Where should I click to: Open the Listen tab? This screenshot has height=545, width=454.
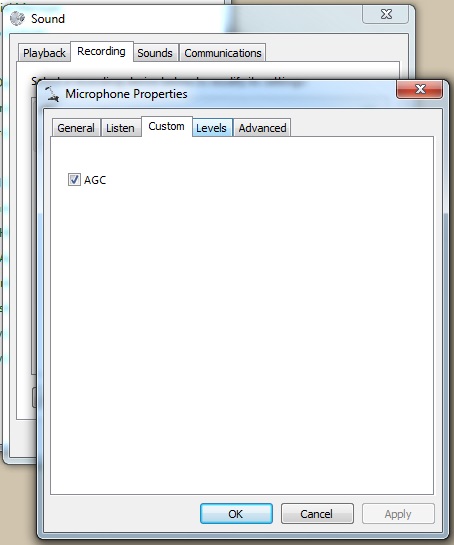pyautogui.click(x=121, y=128)
